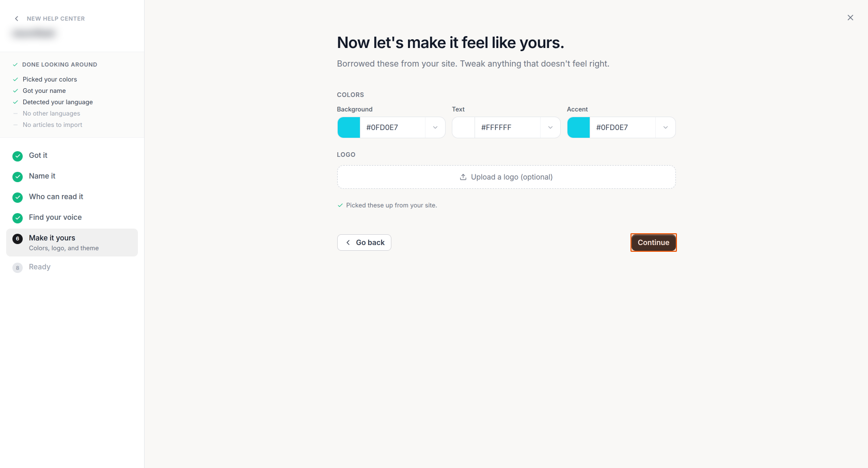
Task: Click the Background hex value field
Action: tap(392, 127)
